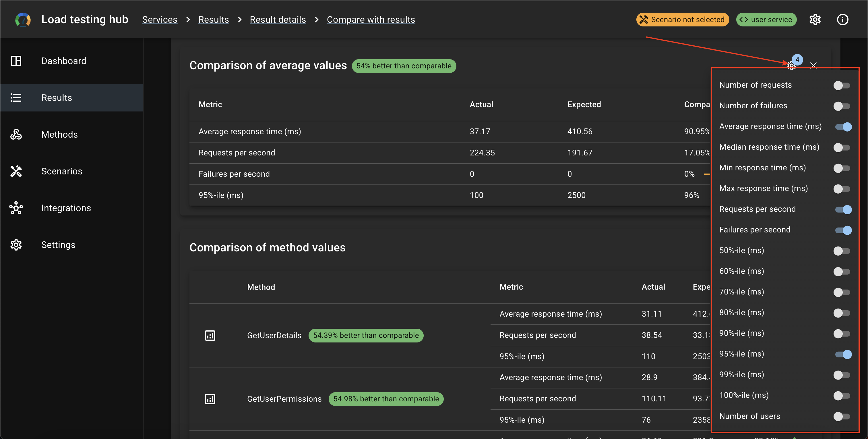Enable the Max response time (ms) switch

(x=842, y=189)
